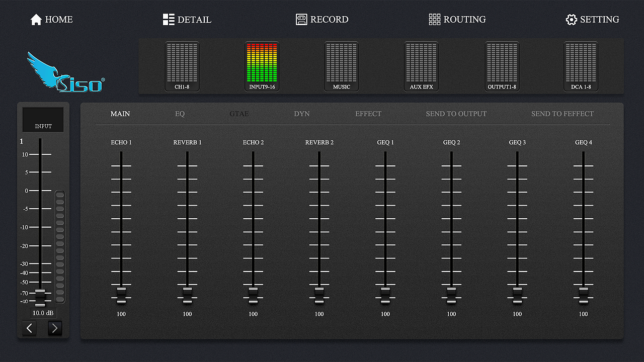Open the Detail view icon
This screenshot has height=362, width=644.
click(169, 20)
